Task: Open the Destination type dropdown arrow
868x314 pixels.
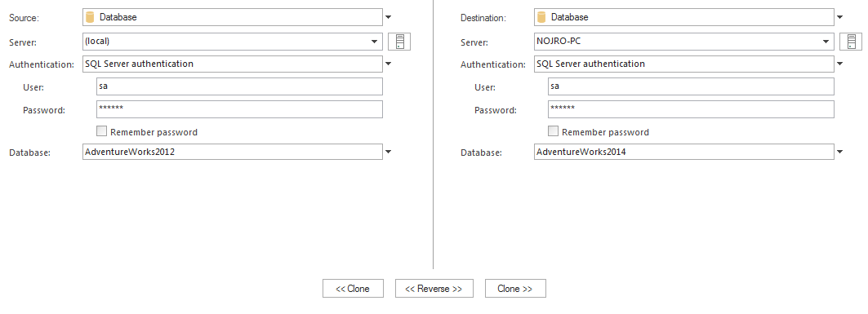Action: point(839,17)
